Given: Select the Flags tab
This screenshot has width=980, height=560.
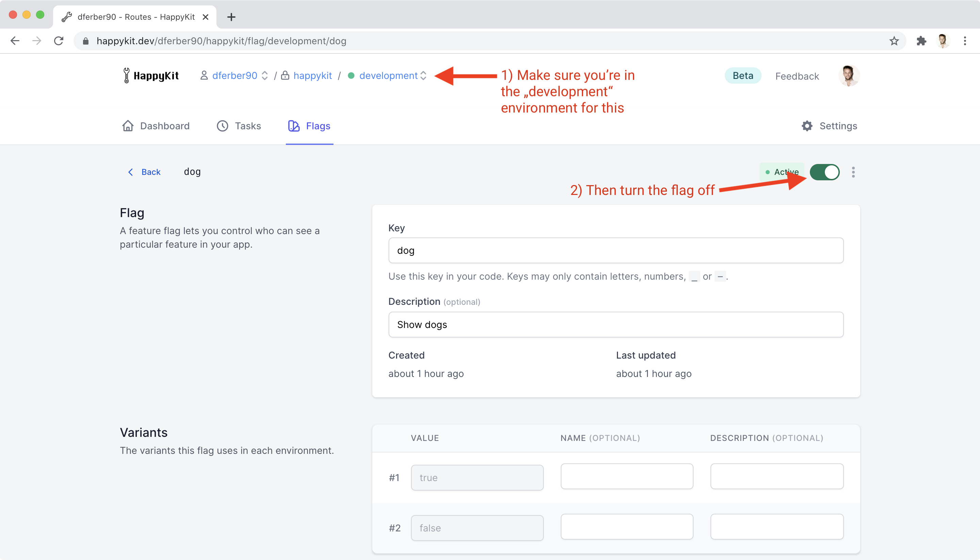Looking at the screenshot, I should pos(309,126).
